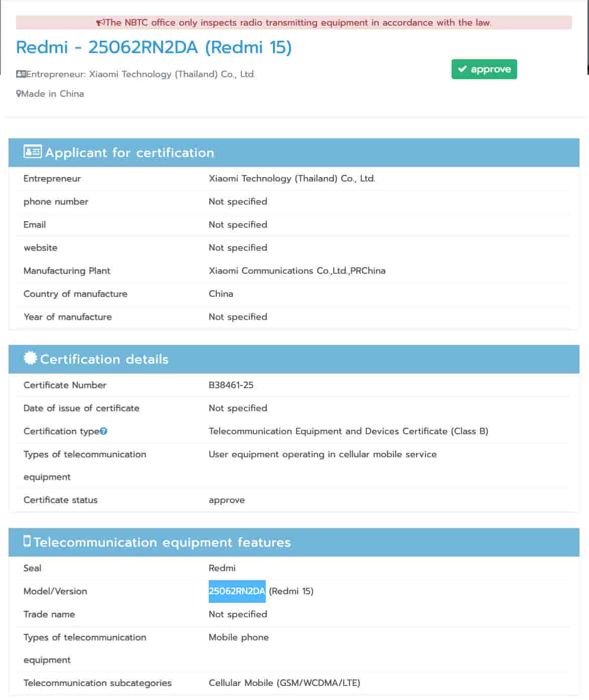
Task: Click the location pin icon by Made in China
Action: 19,94
